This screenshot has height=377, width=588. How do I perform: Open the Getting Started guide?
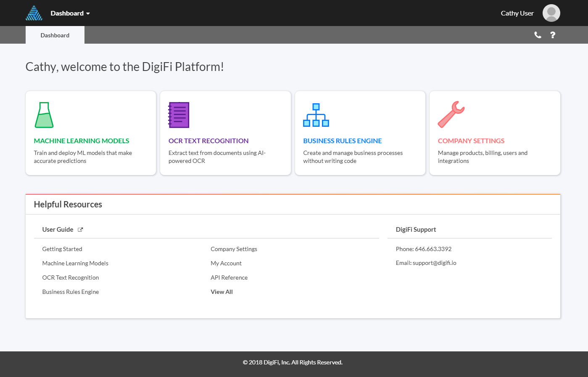point(62,249)
